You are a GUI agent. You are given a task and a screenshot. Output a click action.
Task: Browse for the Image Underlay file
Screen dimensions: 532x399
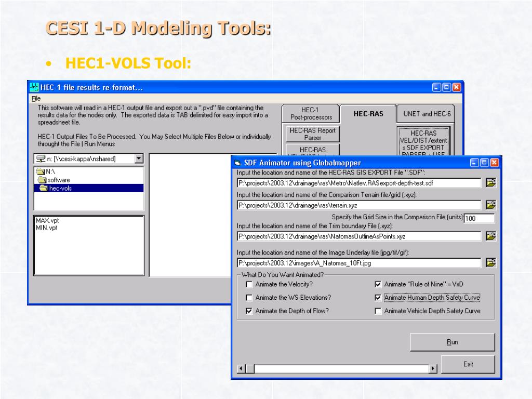[x=490, y=262]
